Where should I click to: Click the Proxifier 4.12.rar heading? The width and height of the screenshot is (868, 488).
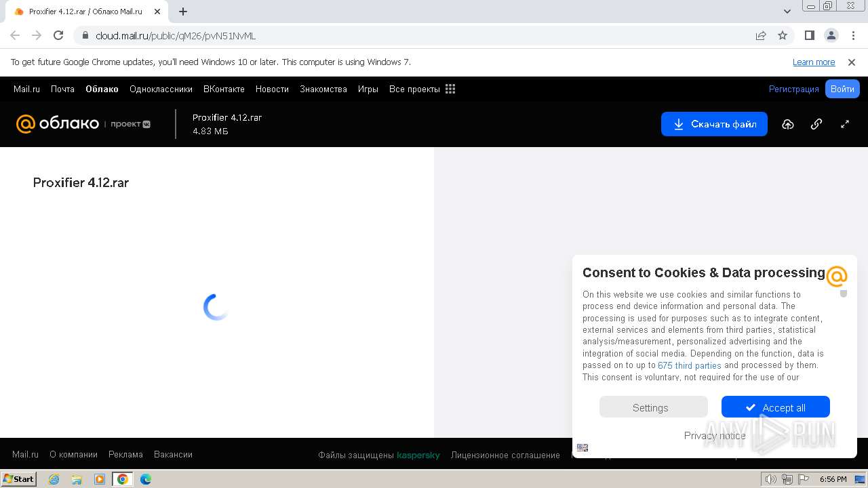[81, 182]
